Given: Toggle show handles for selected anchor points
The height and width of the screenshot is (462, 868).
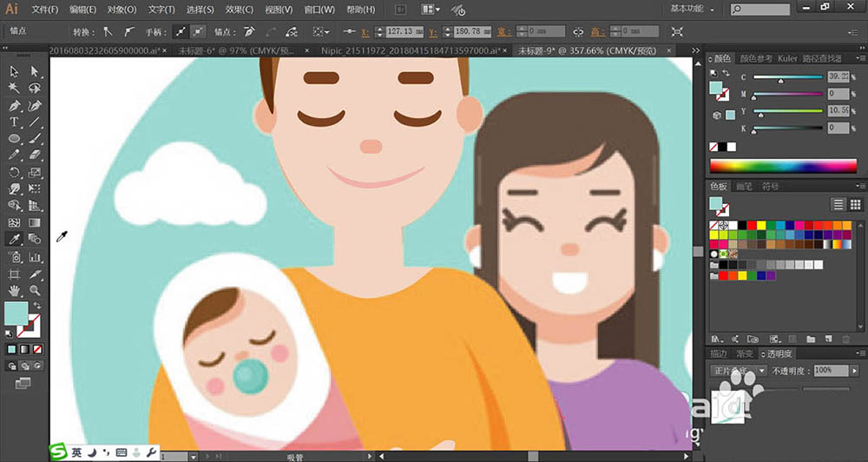Looking at the screenshot, I should coord(181,31).
